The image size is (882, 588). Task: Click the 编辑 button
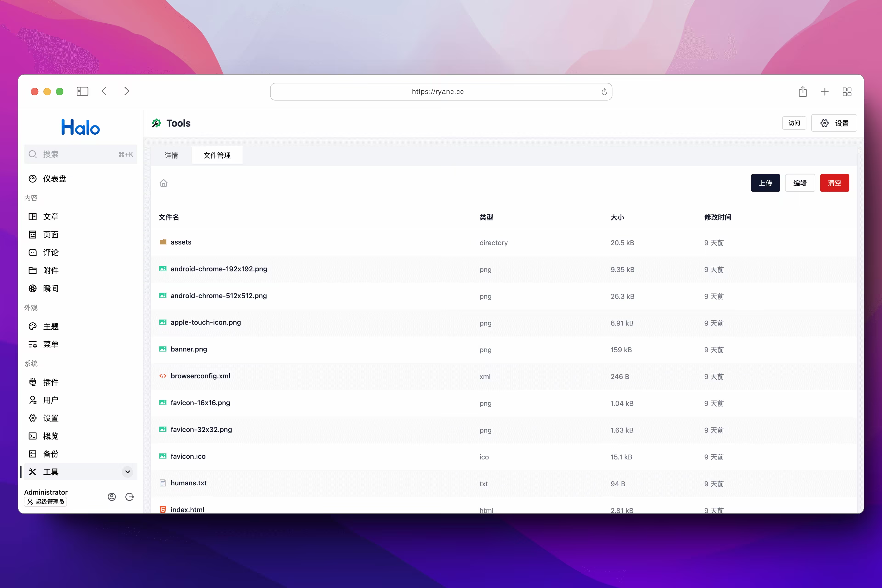(800, 183)
